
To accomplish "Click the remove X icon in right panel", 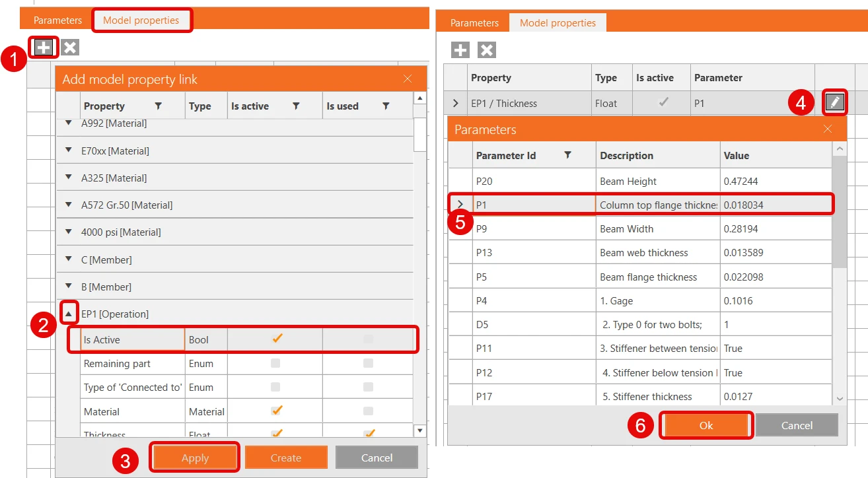I will pos(487,50).
